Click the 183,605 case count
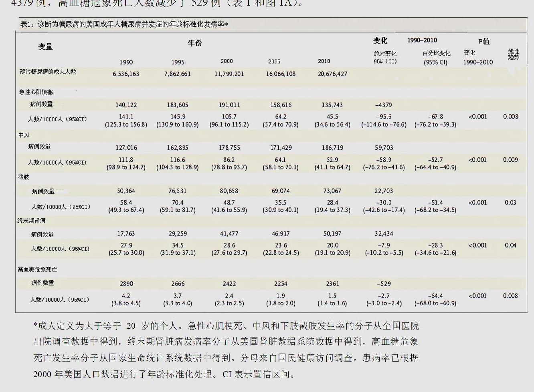 pos(178,105)
